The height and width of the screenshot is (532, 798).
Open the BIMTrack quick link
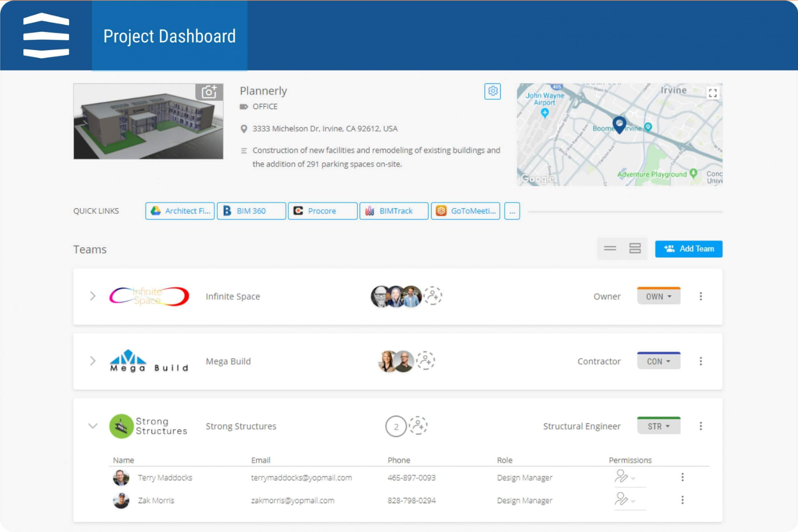click(x=394, y=211)
